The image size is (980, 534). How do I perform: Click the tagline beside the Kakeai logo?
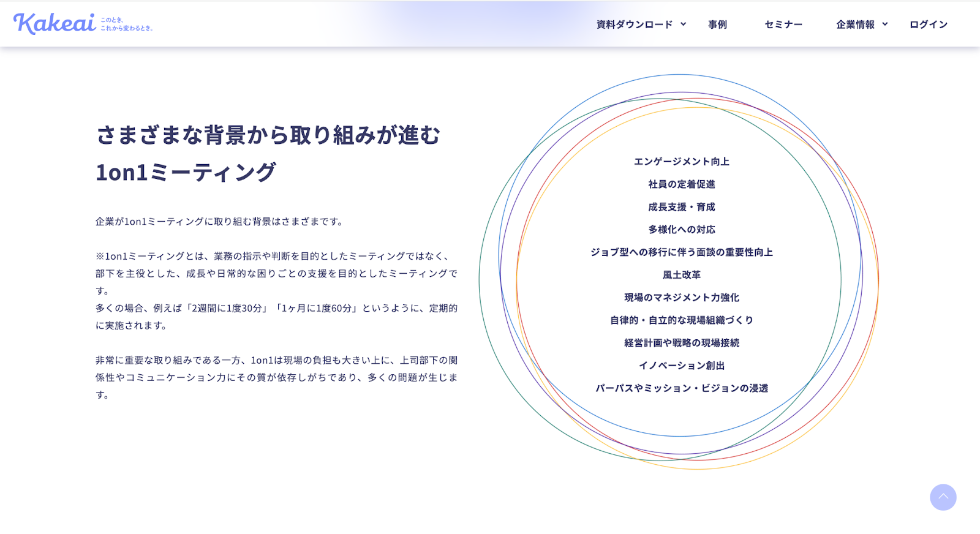[x=126, y=24]
